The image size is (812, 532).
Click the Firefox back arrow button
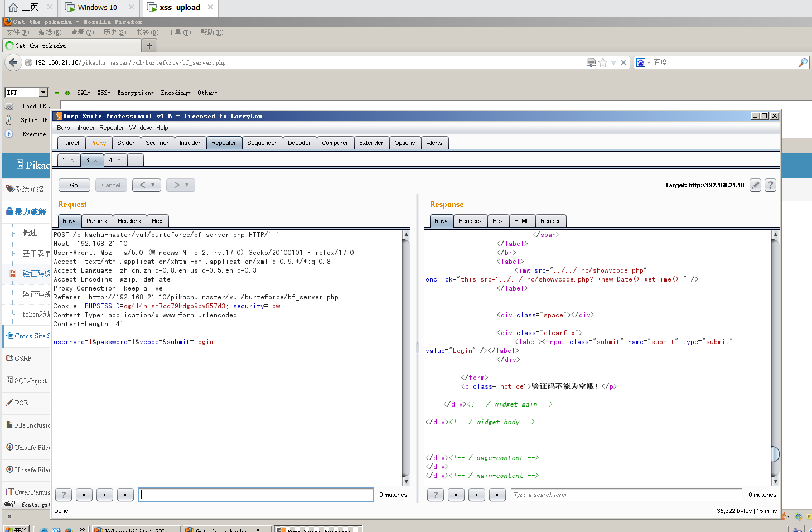pyautogui.click(x=13, y=62)
